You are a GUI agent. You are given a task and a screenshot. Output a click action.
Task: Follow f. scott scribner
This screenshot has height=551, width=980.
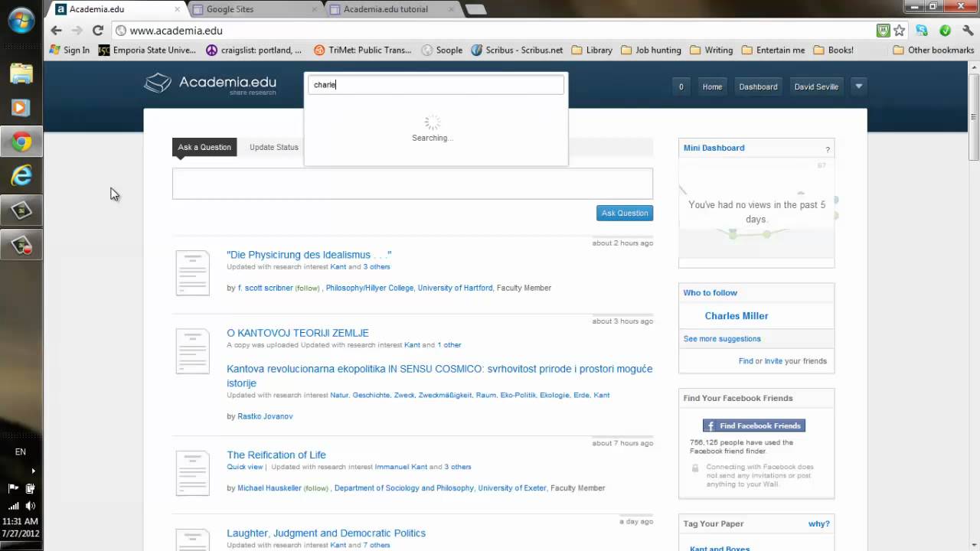click(307, 289)
